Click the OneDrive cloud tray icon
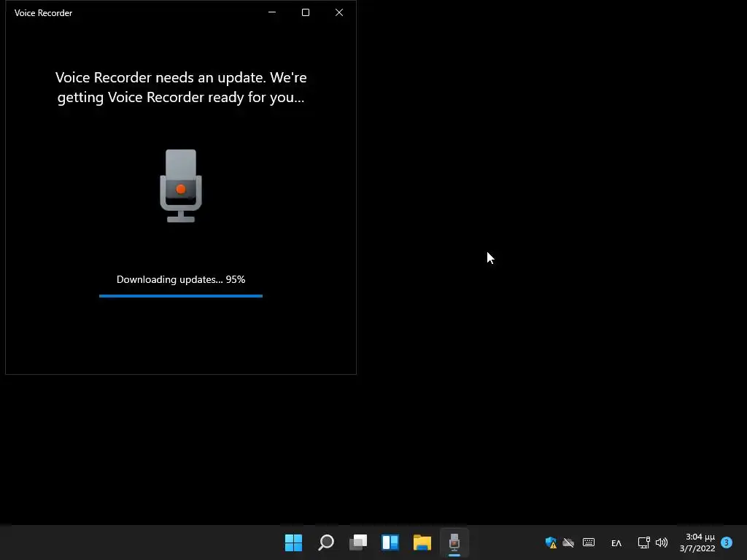The image size is (747, 560). pyautogui.click(x=568, y=542)
